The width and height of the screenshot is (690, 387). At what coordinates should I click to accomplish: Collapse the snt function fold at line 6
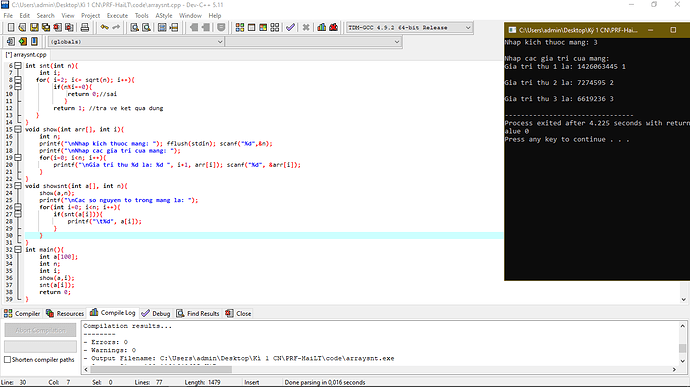18,66
